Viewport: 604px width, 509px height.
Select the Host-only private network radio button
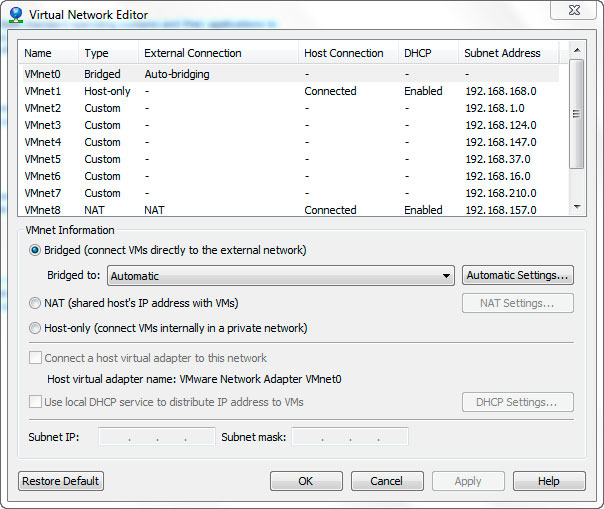(35, 328)
